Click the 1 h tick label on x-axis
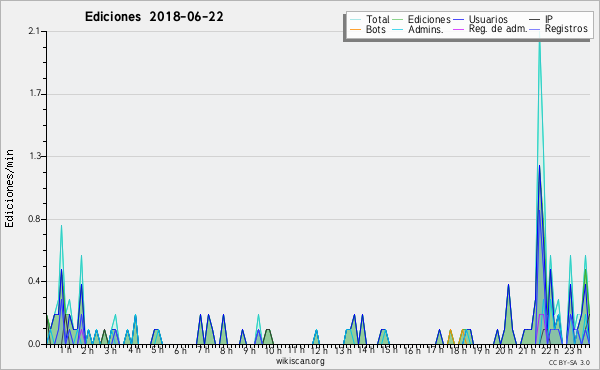 pyautogui.click(x=65, y=350)
